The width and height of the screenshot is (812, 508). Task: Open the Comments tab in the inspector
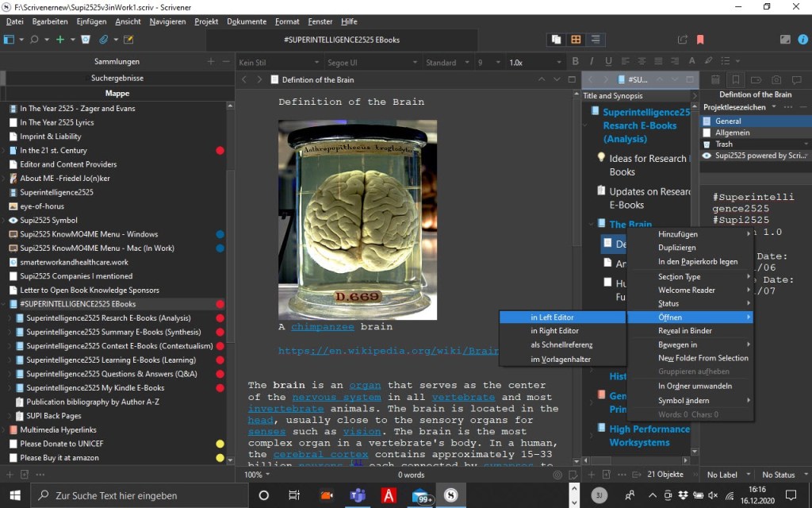coord(796,79)
